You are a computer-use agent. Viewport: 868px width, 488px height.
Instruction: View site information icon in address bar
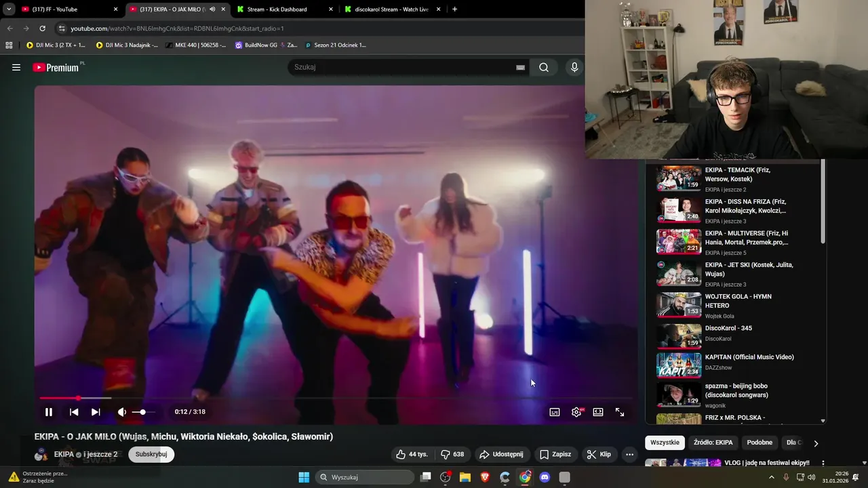click(x=62, y=28)
